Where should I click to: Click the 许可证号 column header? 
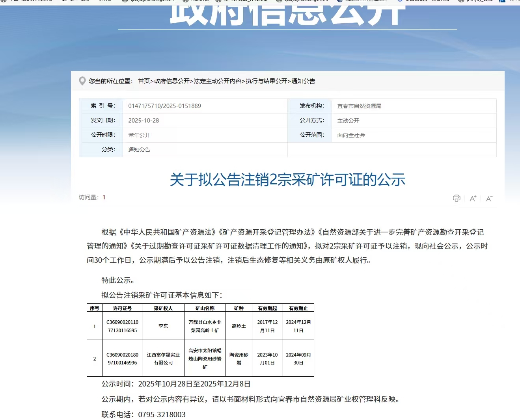coord(122,308)
